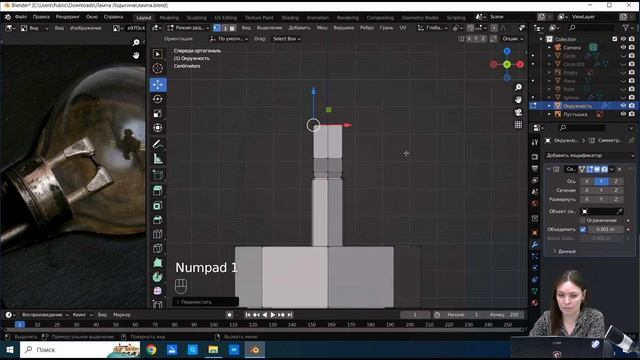Select the Poly Build tool
Image resolution: width=640 pixels, height=360 pixels.
(158, 262)
